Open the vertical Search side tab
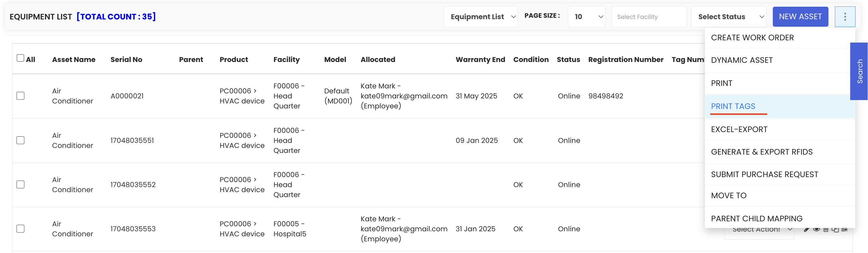This screenshot has height=253, width=868. 859,71
